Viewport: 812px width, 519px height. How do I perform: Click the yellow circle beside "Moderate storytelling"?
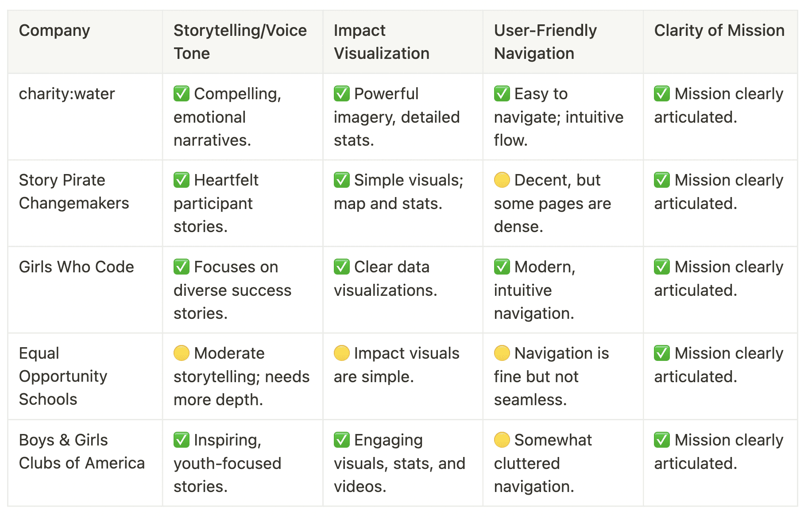[x=182, y=353]
